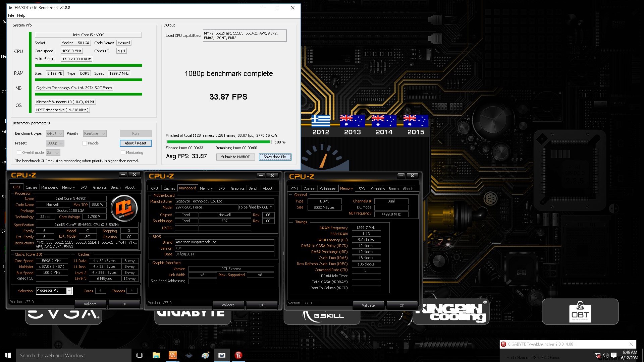Open the Help menu in HWBOT x265

coord(21,15)
